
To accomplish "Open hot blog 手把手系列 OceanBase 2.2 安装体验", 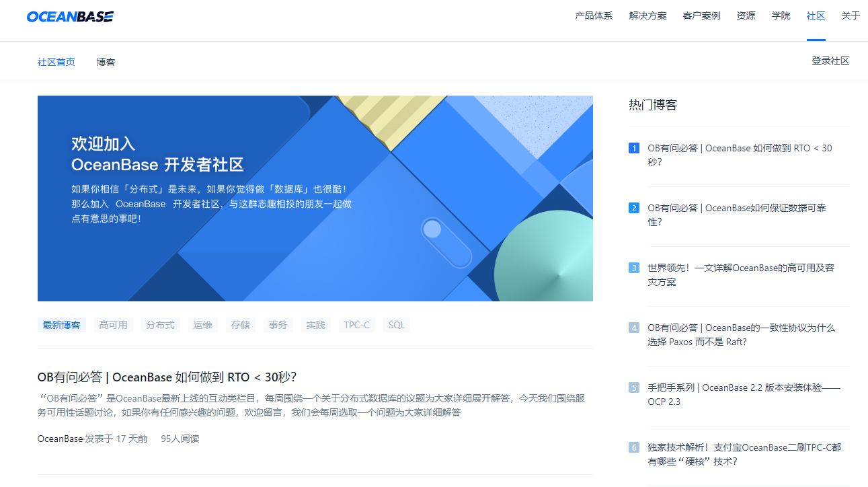I will (x=744, y=395).
